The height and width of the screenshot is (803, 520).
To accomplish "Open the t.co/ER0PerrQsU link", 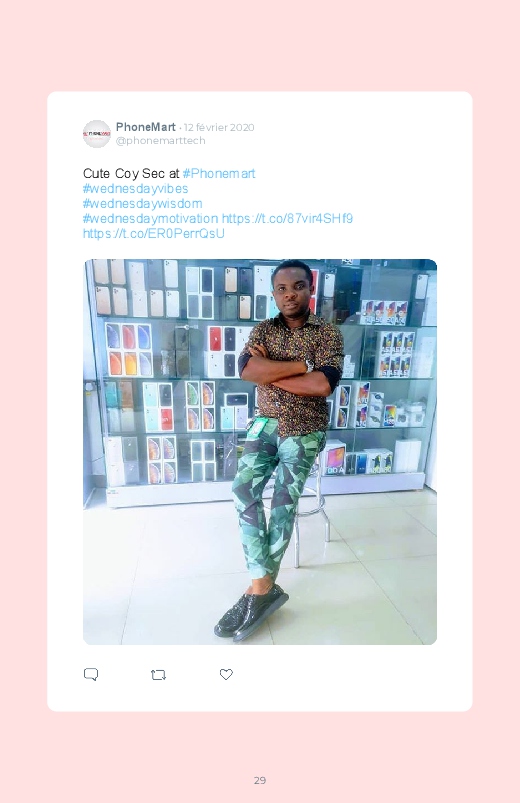I will (154, 233).
